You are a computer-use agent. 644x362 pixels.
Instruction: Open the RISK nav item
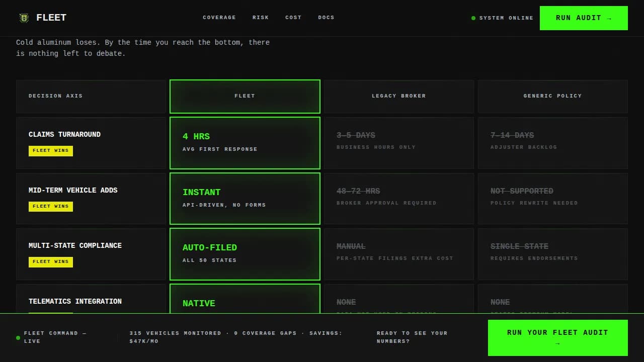pyautogui.click(x=261, y=18)
